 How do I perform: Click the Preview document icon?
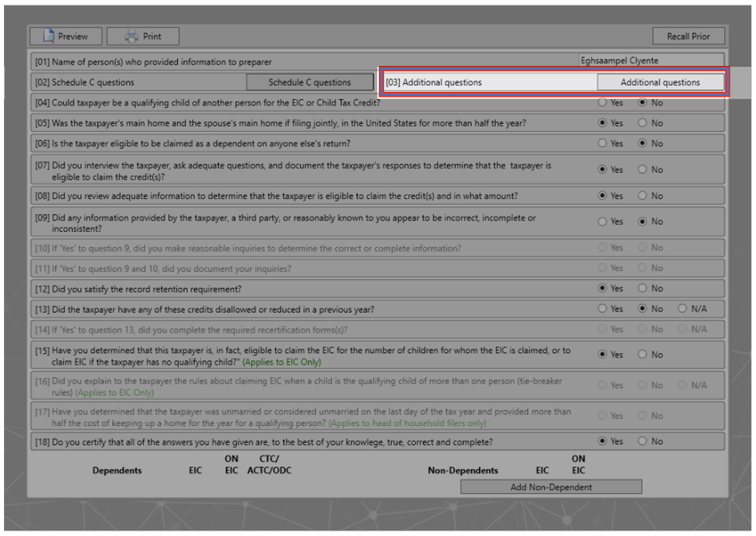click(49, 36)
